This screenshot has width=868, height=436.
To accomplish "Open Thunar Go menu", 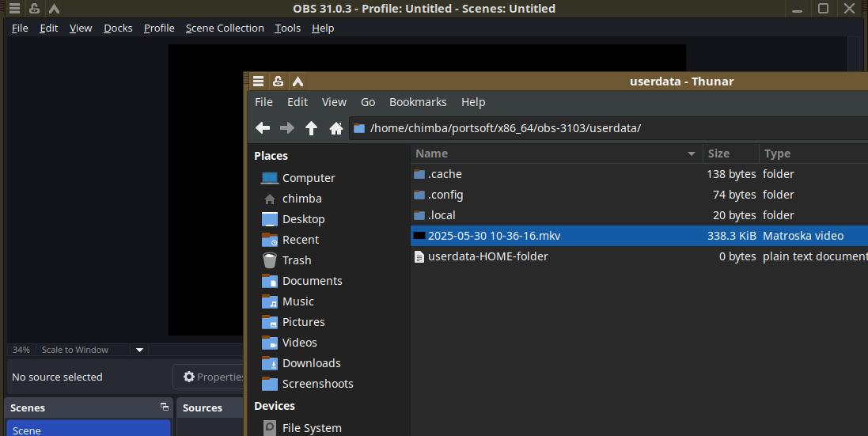I will tap(368, 102).
